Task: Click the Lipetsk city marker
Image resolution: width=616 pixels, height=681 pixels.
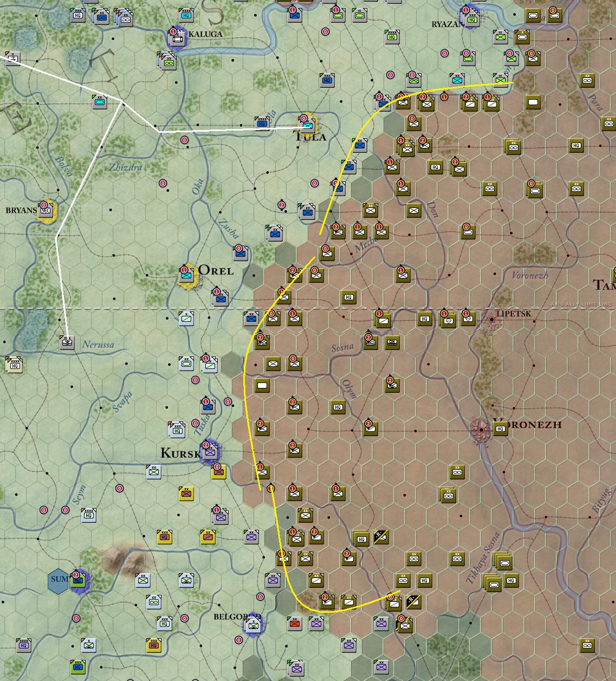Action: pos(492,320)
